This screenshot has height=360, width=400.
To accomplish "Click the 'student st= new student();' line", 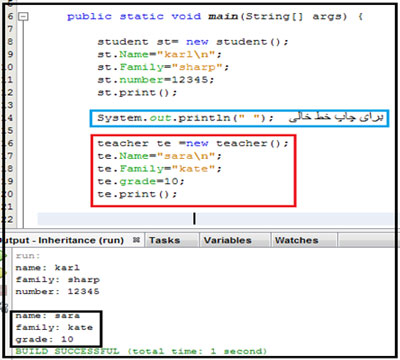I will point(193,42).
